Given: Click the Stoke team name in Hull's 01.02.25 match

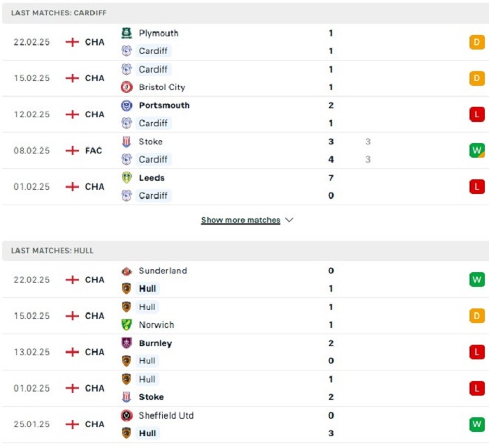Looking at the screenshot, I should click(x=152, y=397).
